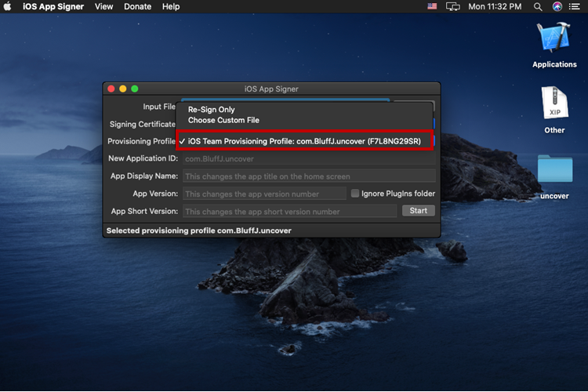Click the clock showing Mon 11:32 PM
This screenshot has height=392, width=588.
pos(495,6)
